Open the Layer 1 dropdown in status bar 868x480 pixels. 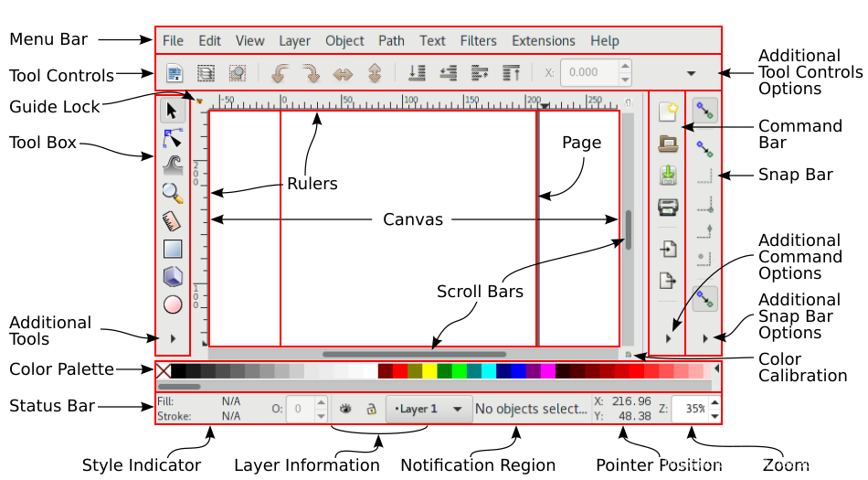click(429, 409)
